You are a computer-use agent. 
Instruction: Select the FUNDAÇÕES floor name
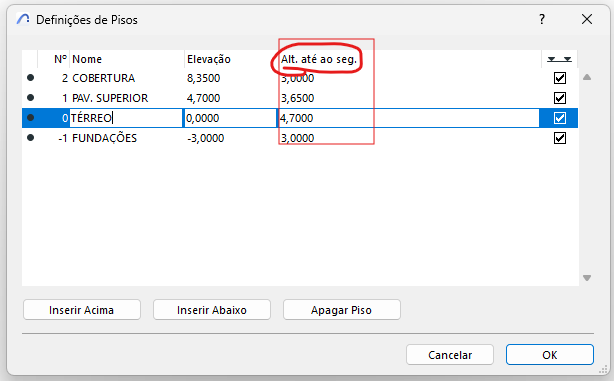[105, 137]
